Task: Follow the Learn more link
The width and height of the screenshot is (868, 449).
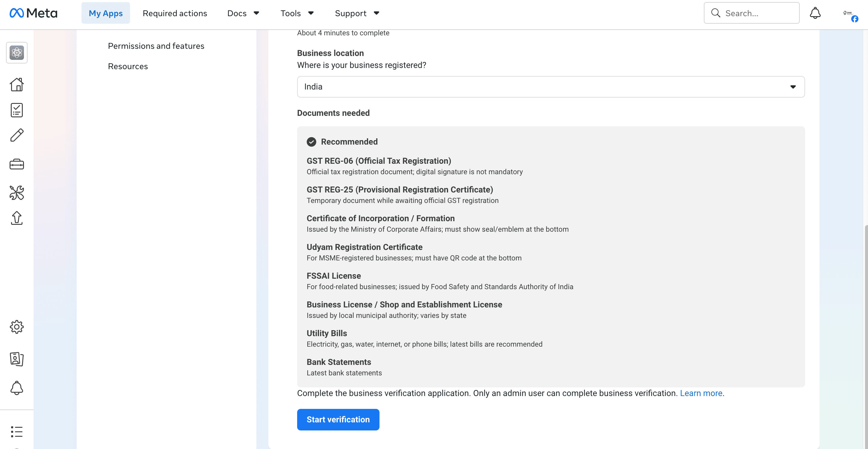Action: click(701, 393)
